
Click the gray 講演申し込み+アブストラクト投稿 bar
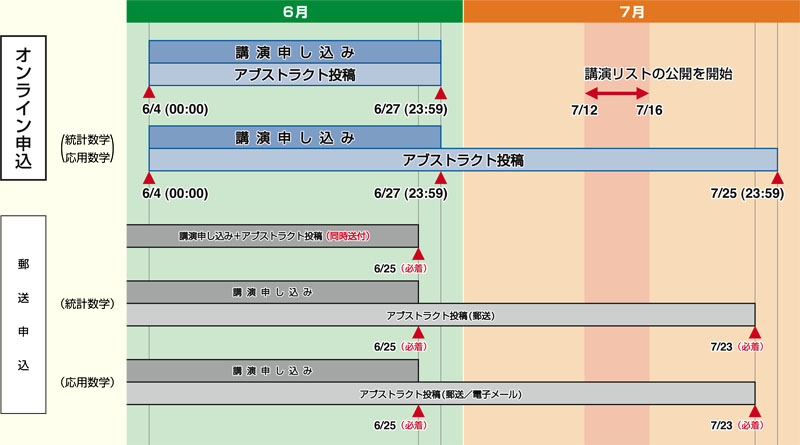(x=272, y=236)
